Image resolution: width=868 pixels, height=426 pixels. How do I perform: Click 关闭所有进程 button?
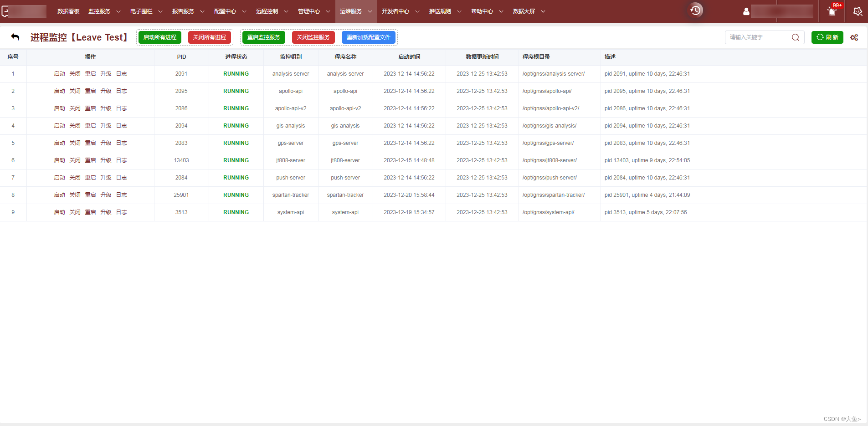210,37
